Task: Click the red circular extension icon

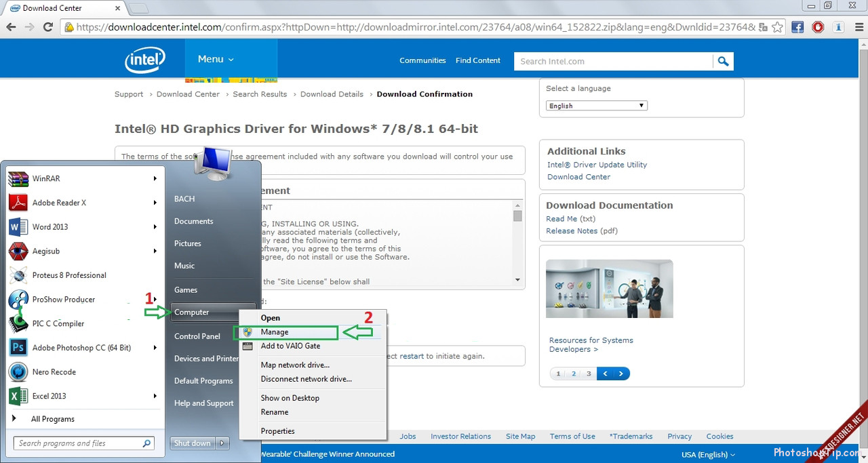Action: (818, 27)
